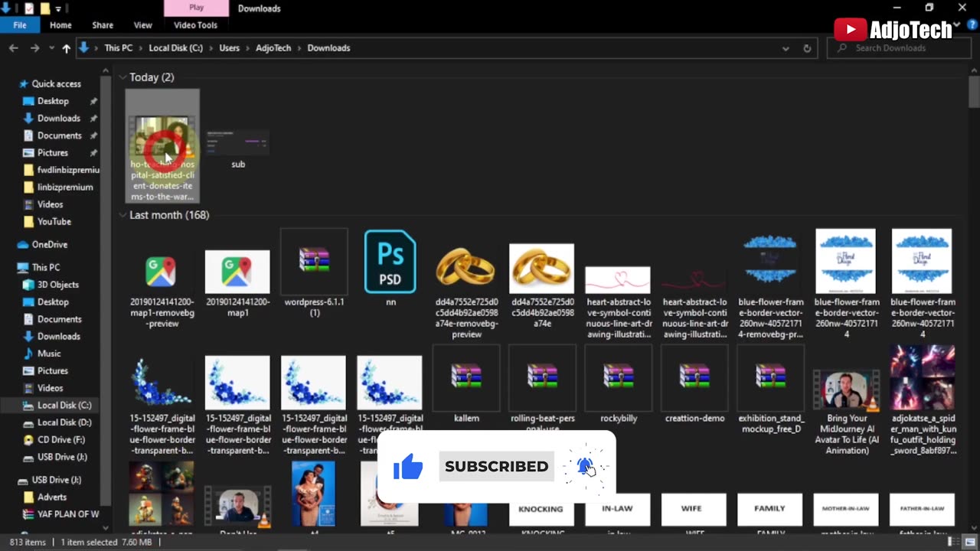Click Users breadcrumb in address bar

click(229, 48)
